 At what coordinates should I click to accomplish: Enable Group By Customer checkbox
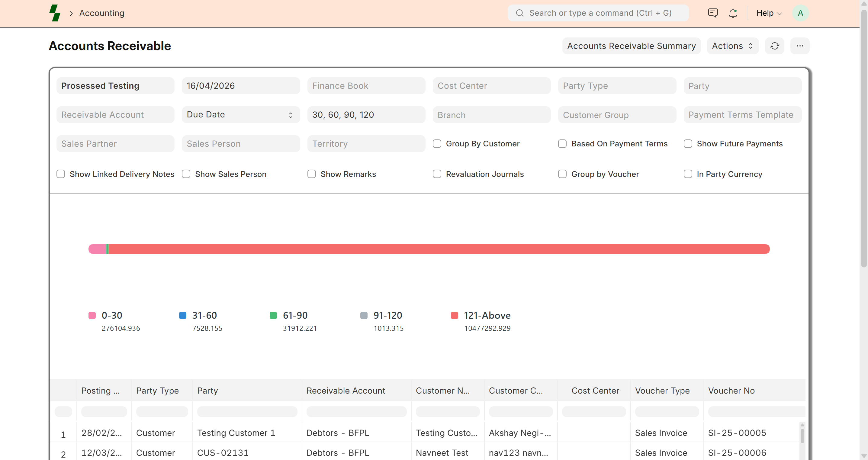437,144
